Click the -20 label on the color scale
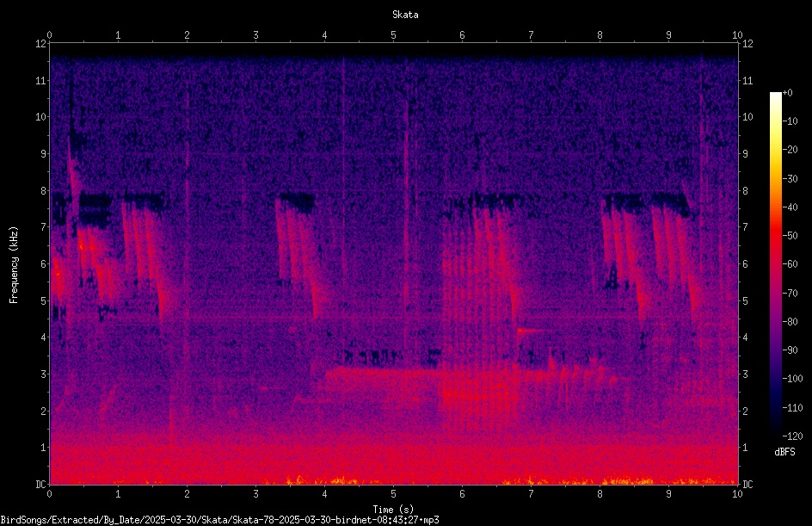812x526 pixels. pyautogui.click(x=790, y=150)
